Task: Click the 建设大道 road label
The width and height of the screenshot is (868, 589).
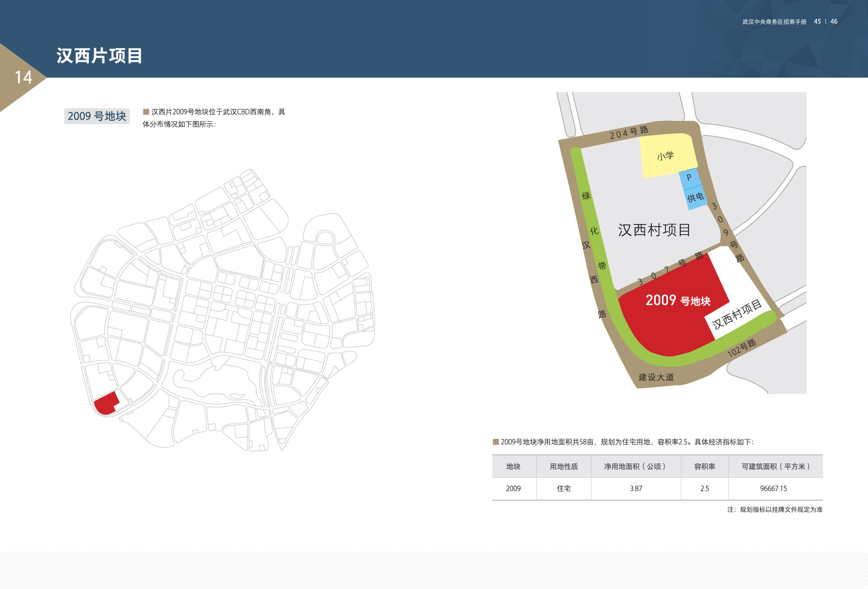Action: 656,377
